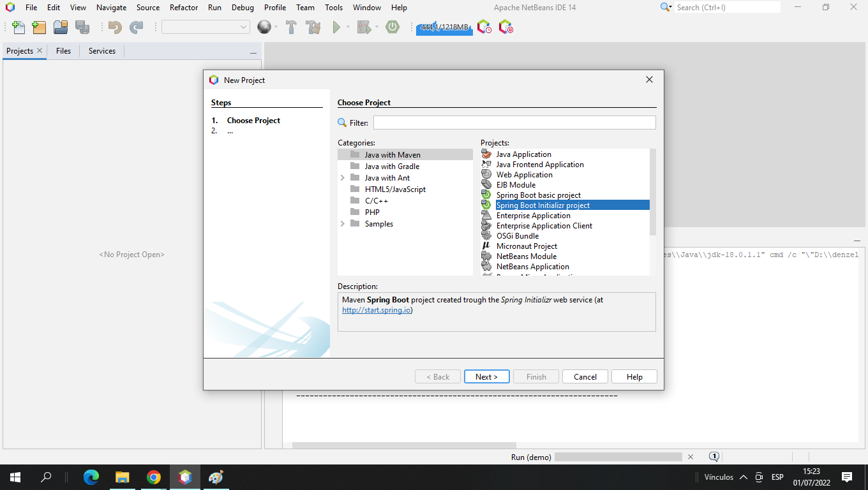868x490 pixels.
Task: Open the File menu
Action: click(x=31, y=8)
